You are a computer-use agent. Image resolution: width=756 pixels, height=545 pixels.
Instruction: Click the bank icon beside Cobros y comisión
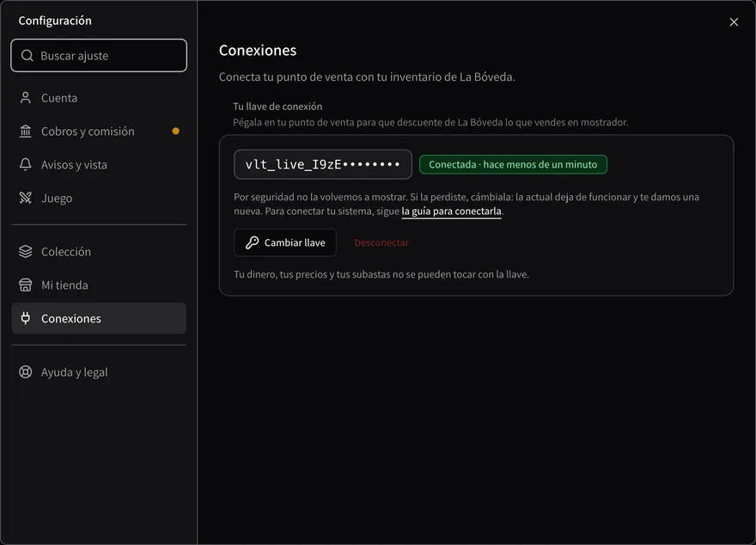tap(26, 132)
